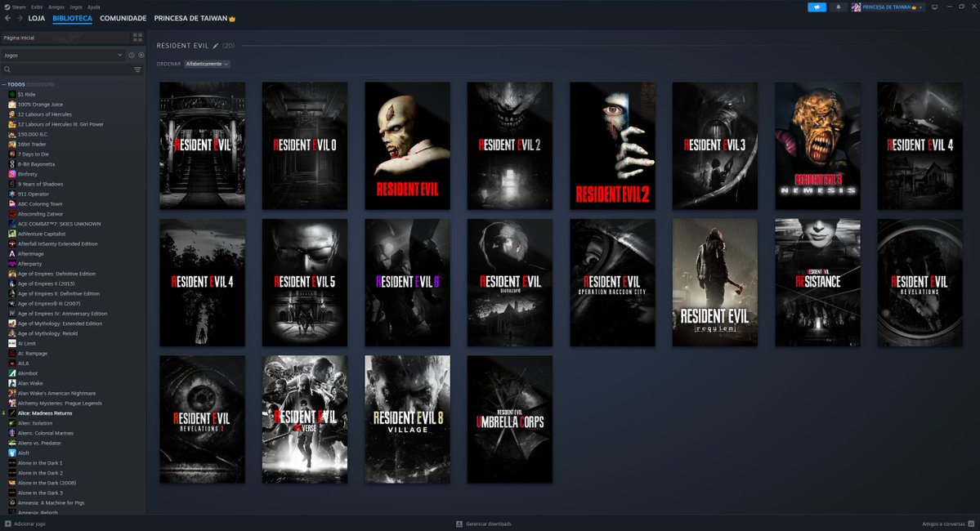Click the Afterimage game icon

pos(12,253)
